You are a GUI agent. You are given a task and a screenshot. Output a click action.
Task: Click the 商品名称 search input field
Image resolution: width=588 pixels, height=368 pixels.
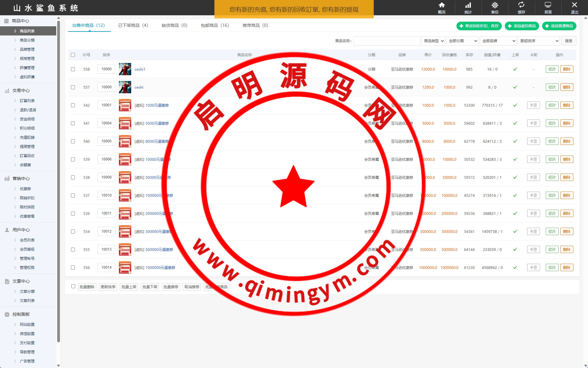[x=386, y=41]
